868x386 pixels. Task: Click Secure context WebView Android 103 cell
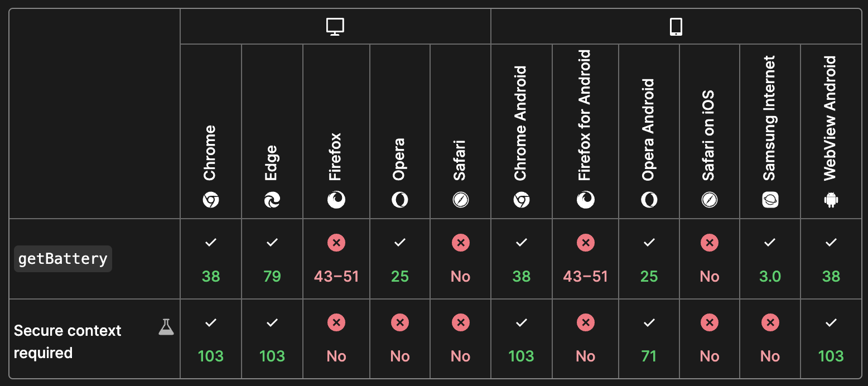pyautogui.click(x=831, y=339)
